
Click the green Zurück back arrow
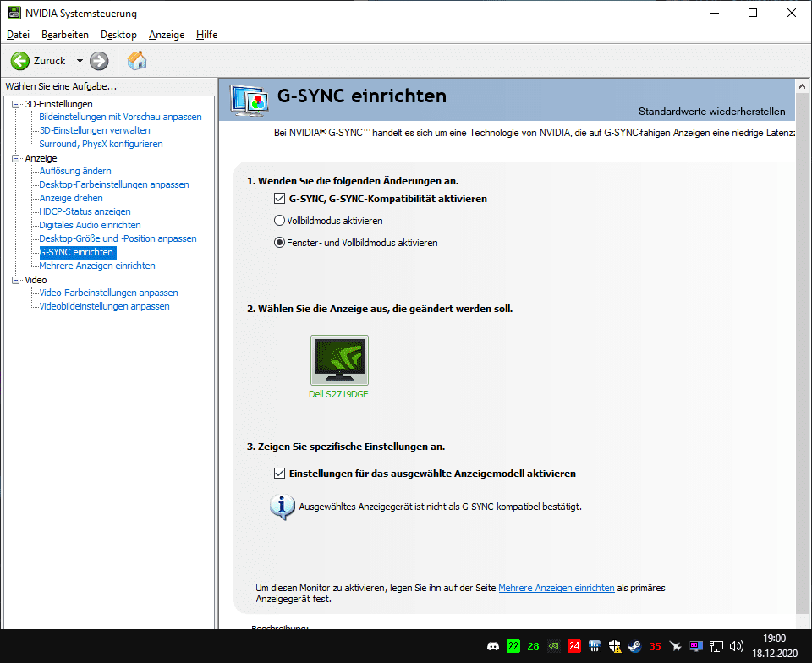click(x=19, y=61)
